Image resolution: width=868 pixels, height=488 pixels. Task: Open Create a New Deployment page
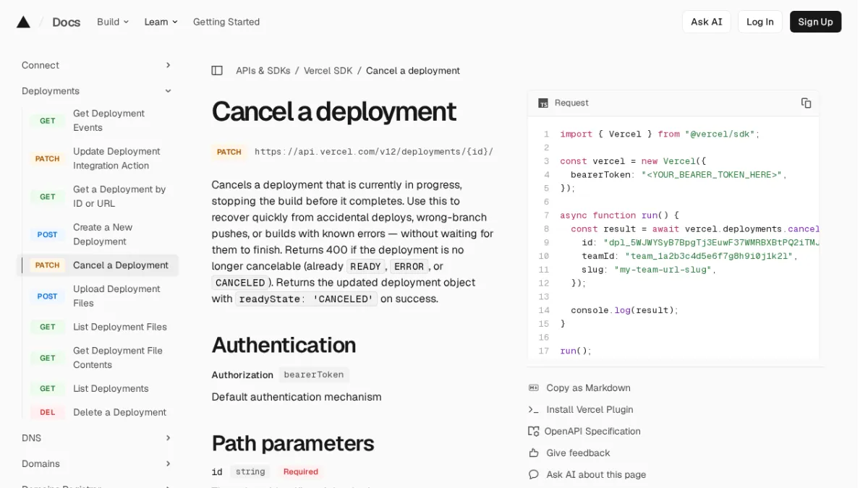[103, 234]
